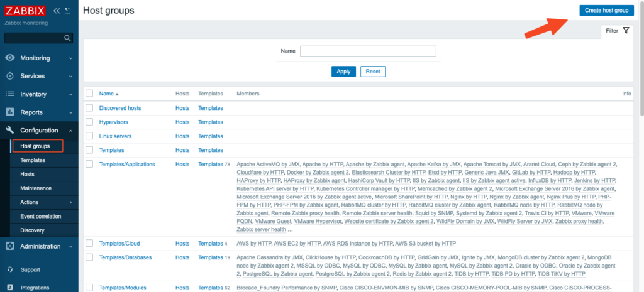
Task: Check the Linux servers row checkbox
Action: (x=89, y=136)
